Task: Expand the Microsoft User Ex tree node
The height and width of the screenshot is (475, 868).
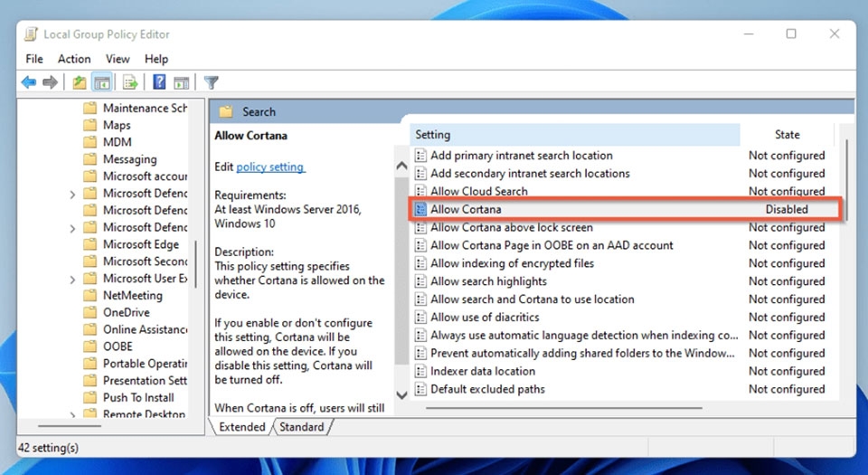Action: [72, 280]
